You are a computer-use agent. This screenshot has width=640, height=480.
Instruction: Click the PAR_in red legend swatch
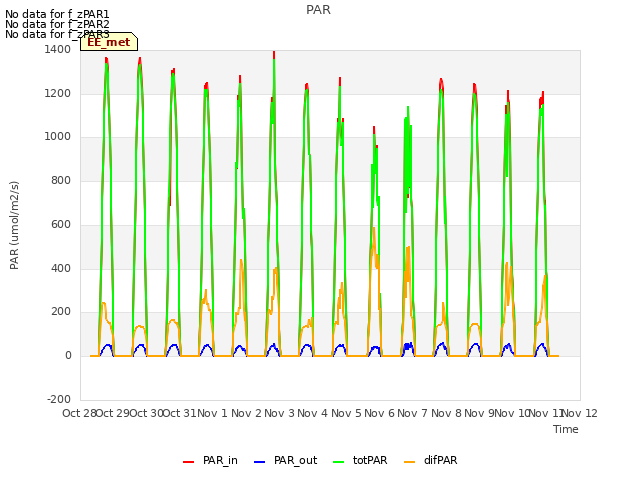pos(188,462)
